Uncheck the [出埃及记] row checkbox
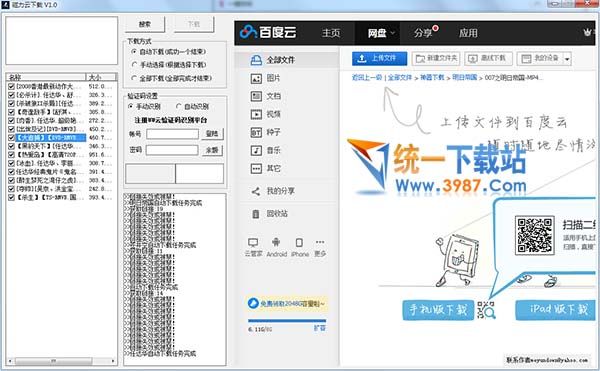600x371 pixels. [11, 129]
